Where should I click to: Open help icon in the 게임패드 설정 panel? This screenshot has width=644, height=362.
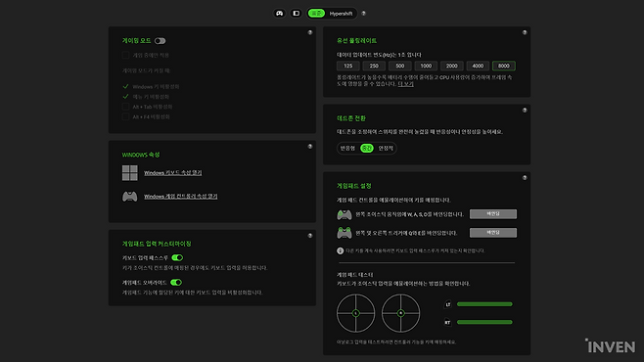coord(525,178)
